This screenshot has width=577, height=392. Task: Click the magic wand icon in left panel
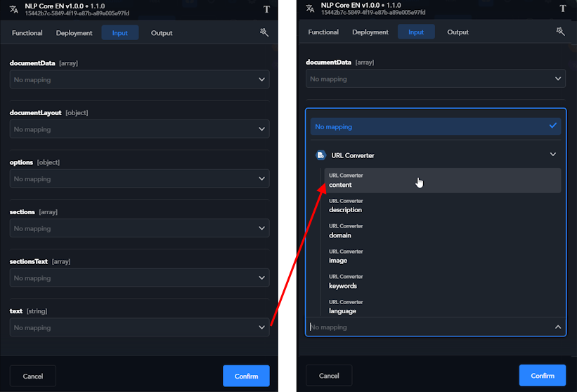264,32
